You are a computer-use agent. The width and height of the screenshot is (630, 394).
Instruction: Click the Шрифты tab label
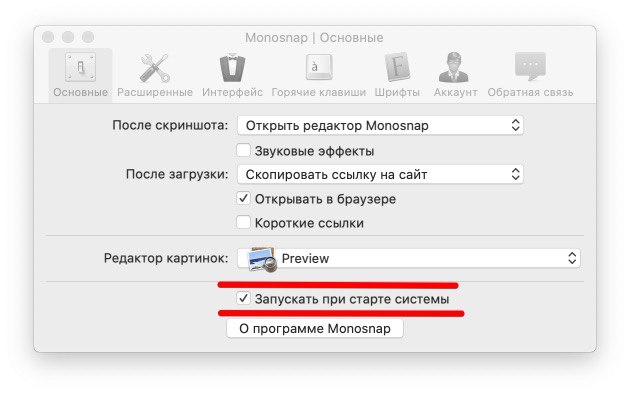pos(397,92)
